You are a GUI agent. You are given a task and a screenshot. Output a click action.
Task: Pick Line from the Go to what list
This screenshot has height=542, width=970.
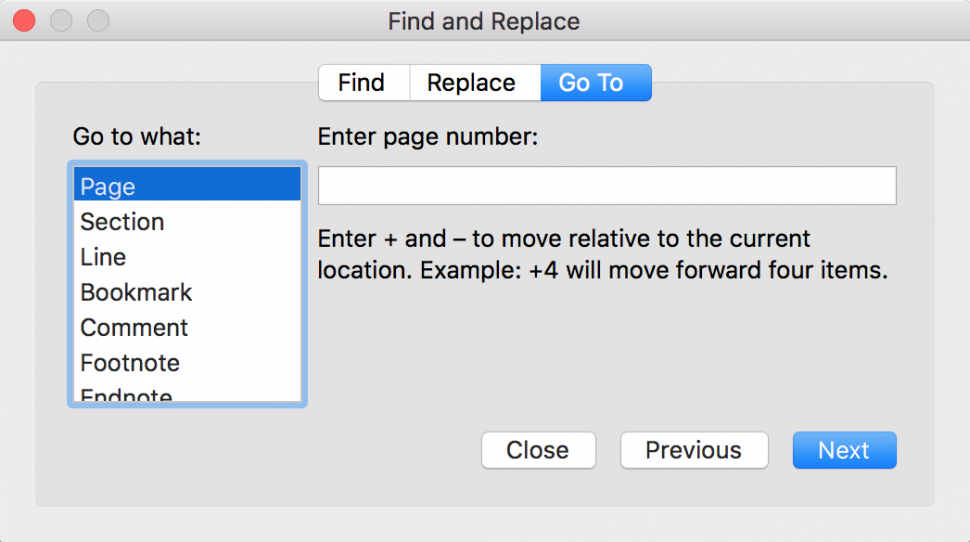pos(187,257)
